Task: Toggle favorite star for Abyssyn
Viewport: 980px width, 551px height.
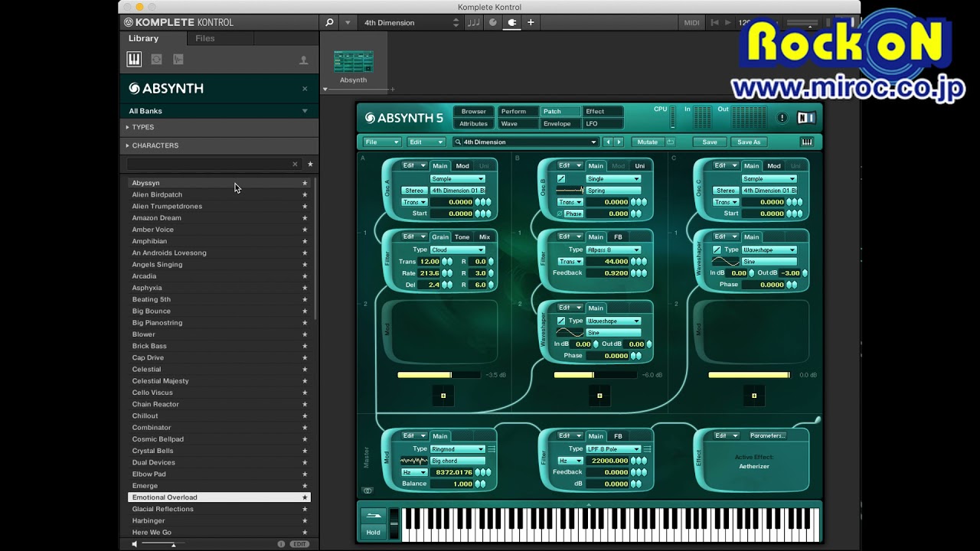Action: point(305,183)
